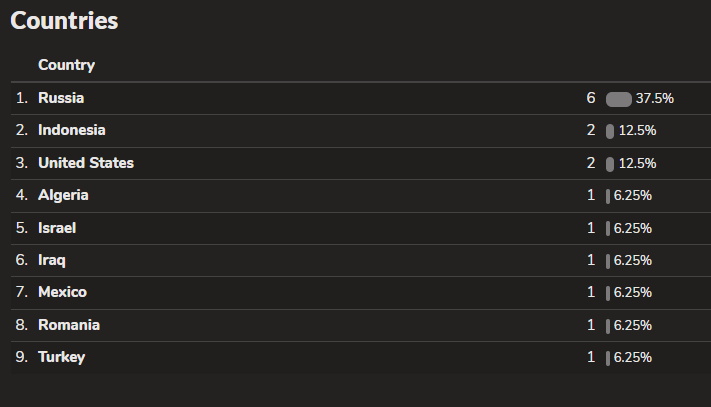This screenshot has height=407, width=711.
Task: Click the Algeria country row
Action: pyautogui.click(x=63, y=195)
